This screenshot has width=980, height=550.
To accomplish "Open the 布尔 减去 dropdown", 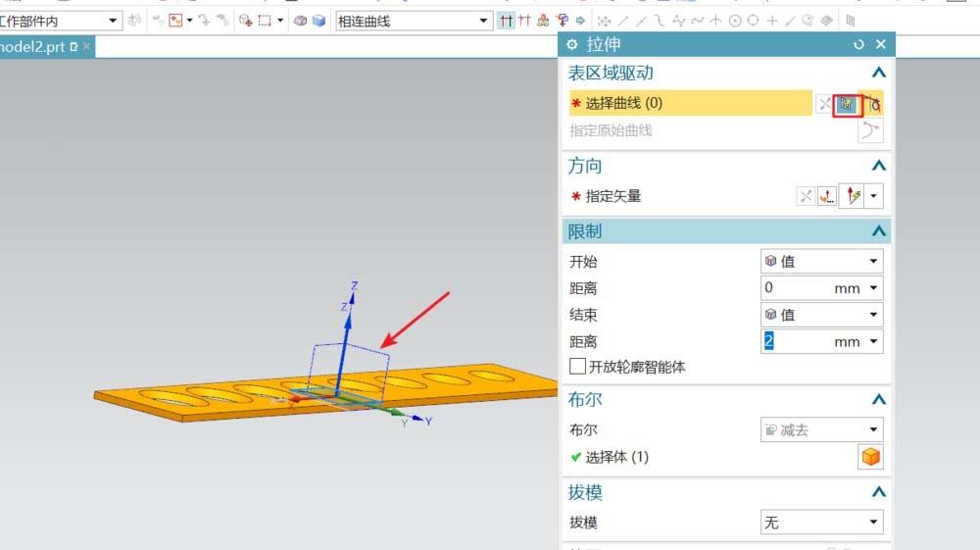I will tap(821, 429).
